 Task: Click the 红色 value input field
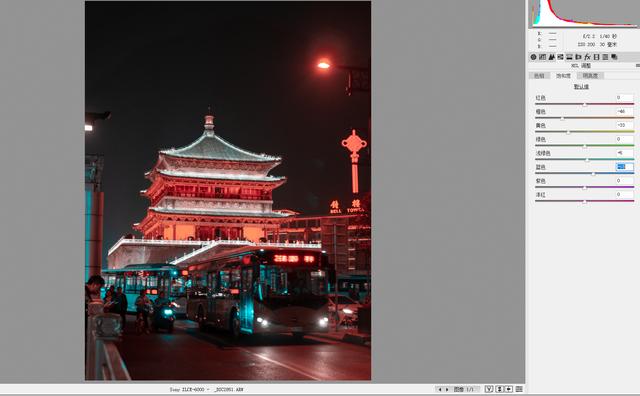[x=624, y=98]
